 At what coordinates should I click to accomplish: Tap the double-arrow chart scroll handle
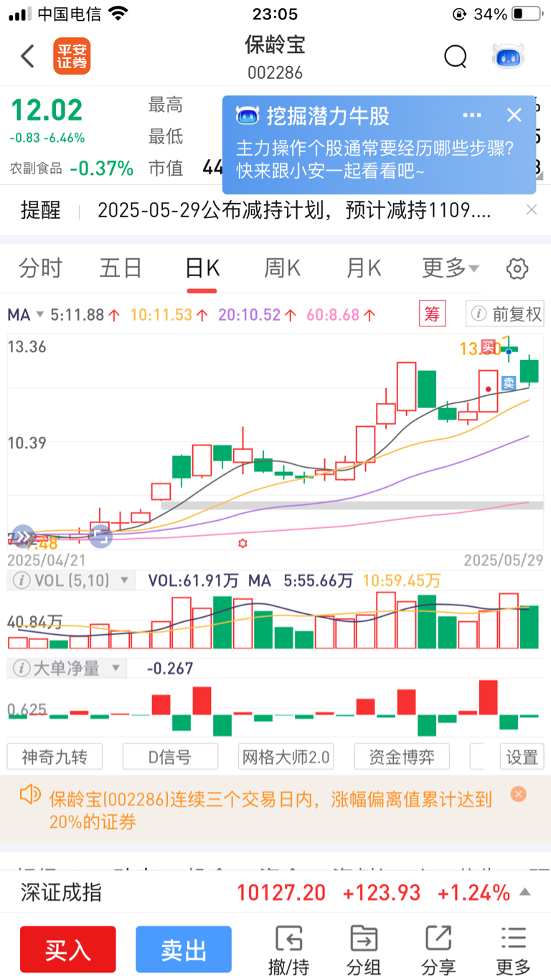click(23, 536)
